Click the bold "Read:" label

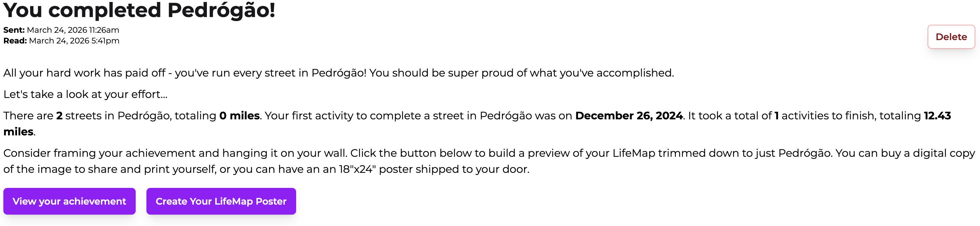click(15, 41)
